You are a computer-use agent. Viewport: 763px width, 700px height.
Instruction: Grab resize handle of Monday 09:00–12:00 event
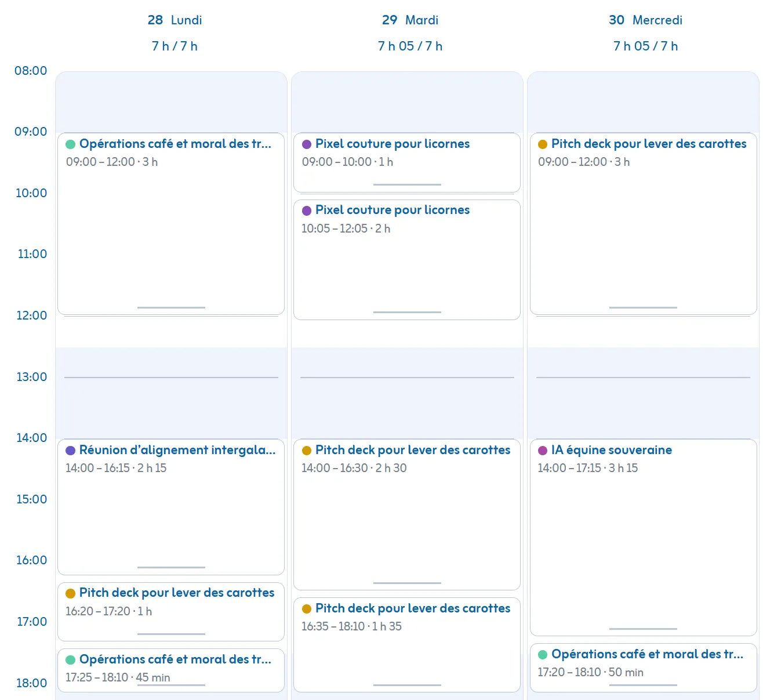pyautogui.click(x=171, y=307)
